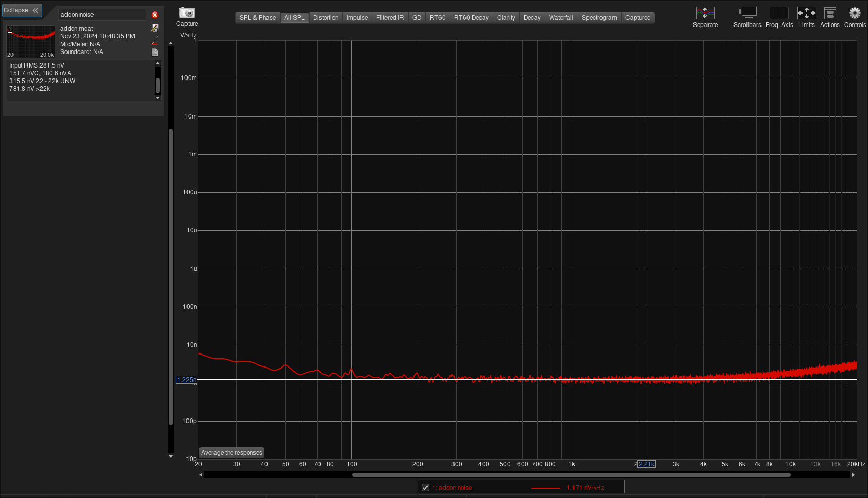Viewport: 868px width, 498px height.
Task: Open the Distortion tab
Action: point(326,18)
